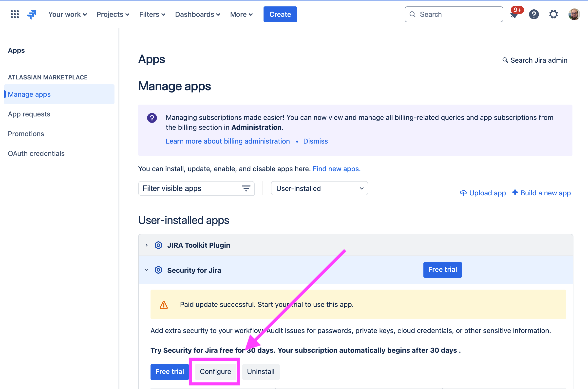This screenshot has height=389, width=588.
Task: Open the User-installed dropdown
Action: pos(319,188)
